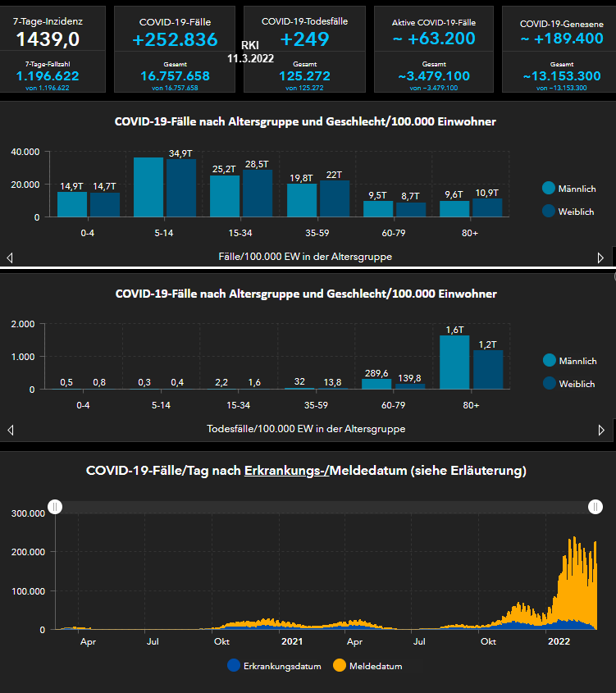Viewport: 616px width, 693px height.
Task: Click left arrow beside Fälle/100.000 EW chart
Action: [10, 258]
